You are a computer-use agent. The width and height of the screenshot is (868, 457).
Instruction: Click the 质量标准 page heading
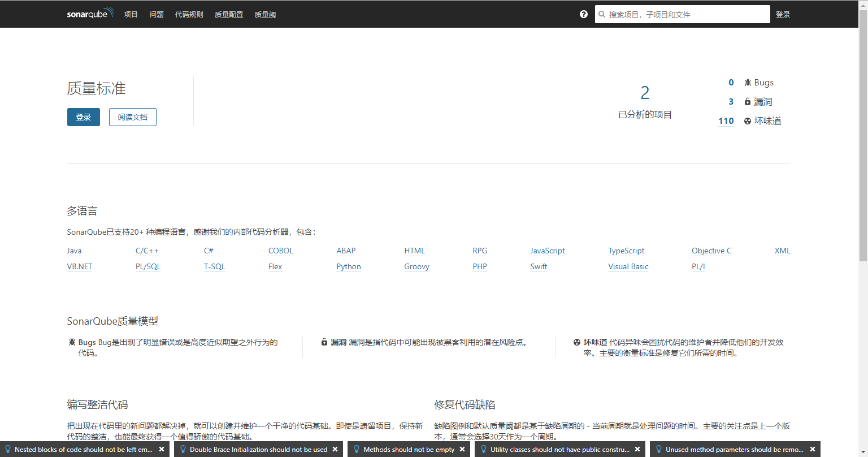pyautogui.click(x=96, y=89)
